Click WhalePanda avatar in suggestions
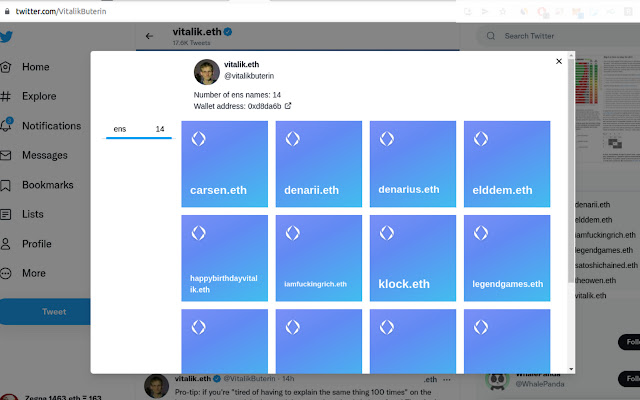Screen dimensions: 640x400 [498, 380]
